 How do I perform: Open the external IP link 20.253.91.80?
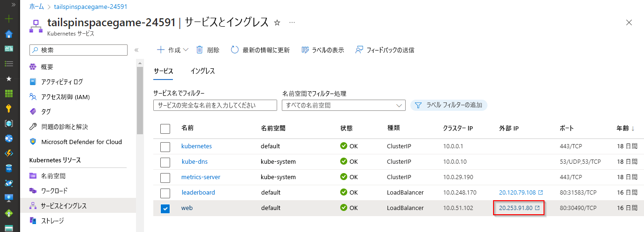pos(516,208)
